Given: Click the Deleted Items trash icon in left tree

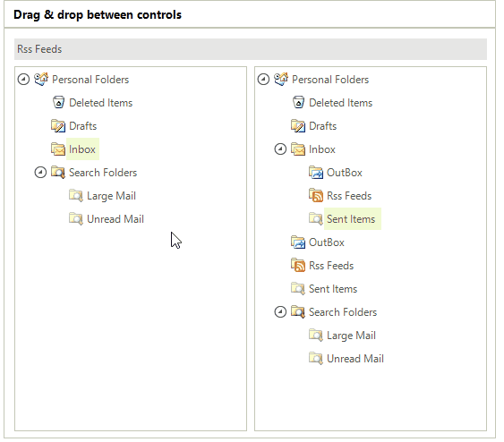Looking at the screenshot, I should [58, 103].
